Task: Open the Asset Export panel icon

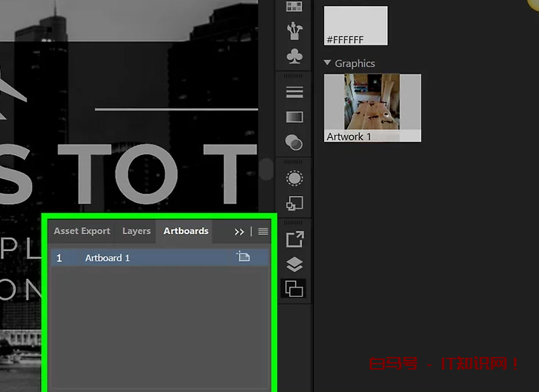Action: coord(294,239)
